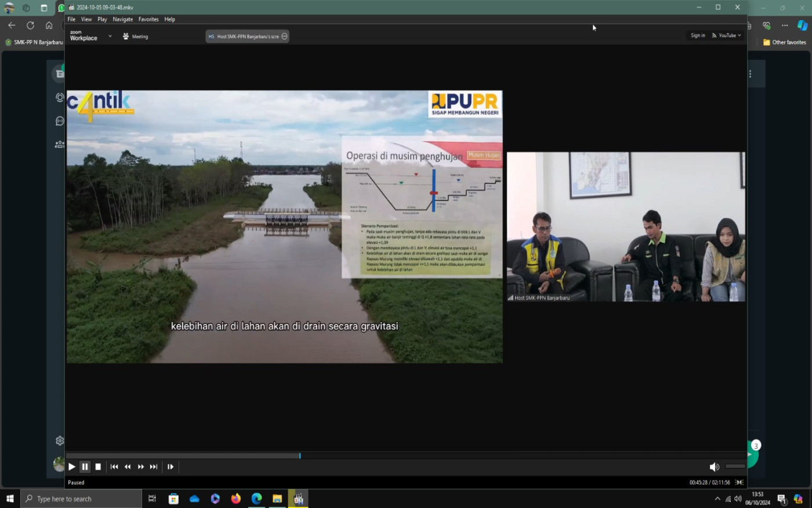
Task: Click the Pause button
Action: (85, 467)
